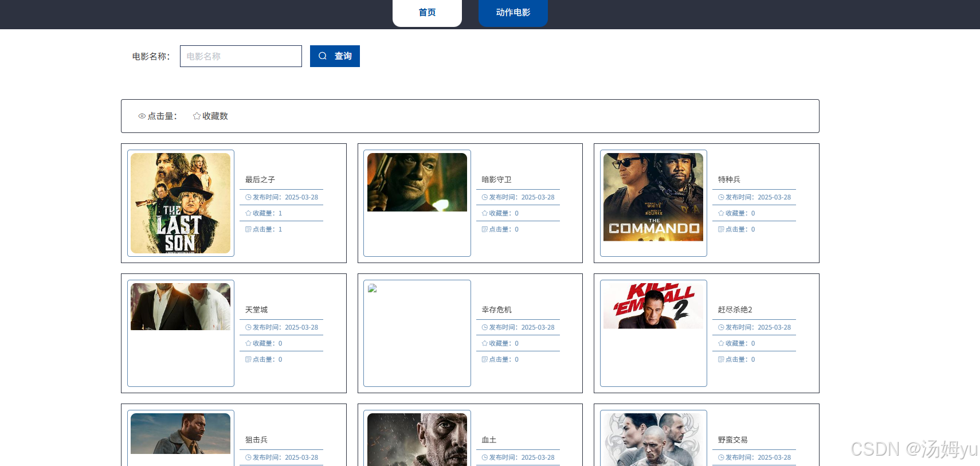Click the 点击量 icon for 天堂城
This screenshot has width=980, height=466.
pos(248,359)
